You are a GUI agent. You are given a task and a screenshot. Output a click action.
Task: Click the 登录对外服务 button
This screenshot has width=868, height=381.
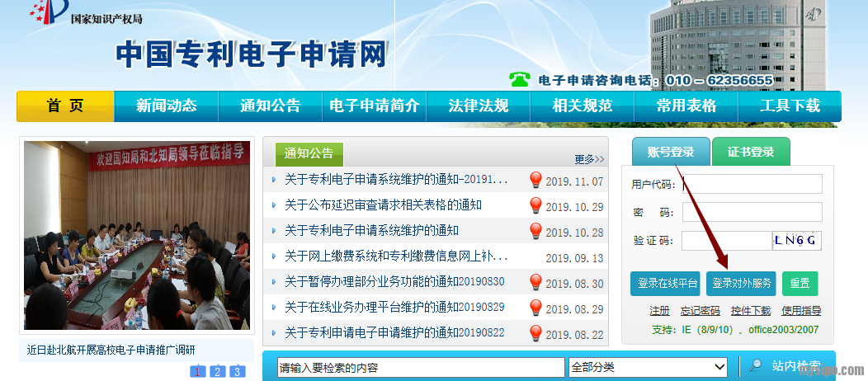(742, 283)
